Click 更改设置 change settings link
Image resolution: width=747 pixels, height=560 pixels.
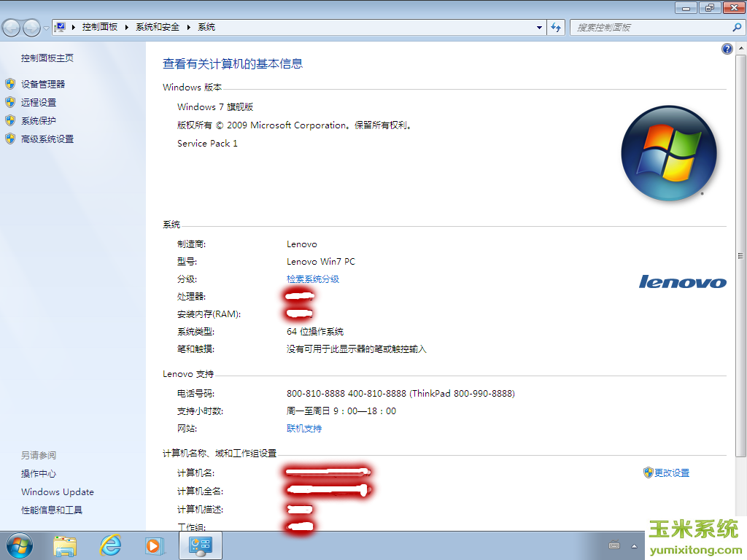(x=672, y=472)
